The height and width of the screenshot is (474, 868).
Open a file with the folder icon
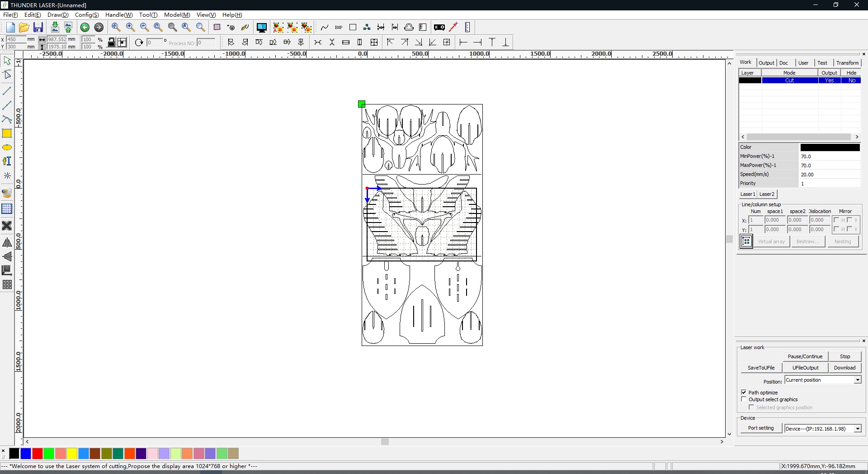tap(24, 28)
